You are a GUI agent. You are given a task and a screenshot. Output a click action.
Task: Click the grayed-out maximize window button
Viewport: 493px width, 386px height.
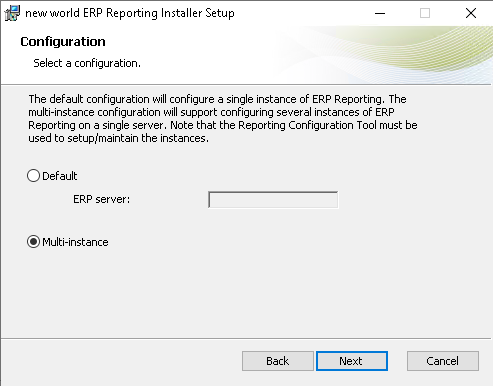[x=425, y=13]
